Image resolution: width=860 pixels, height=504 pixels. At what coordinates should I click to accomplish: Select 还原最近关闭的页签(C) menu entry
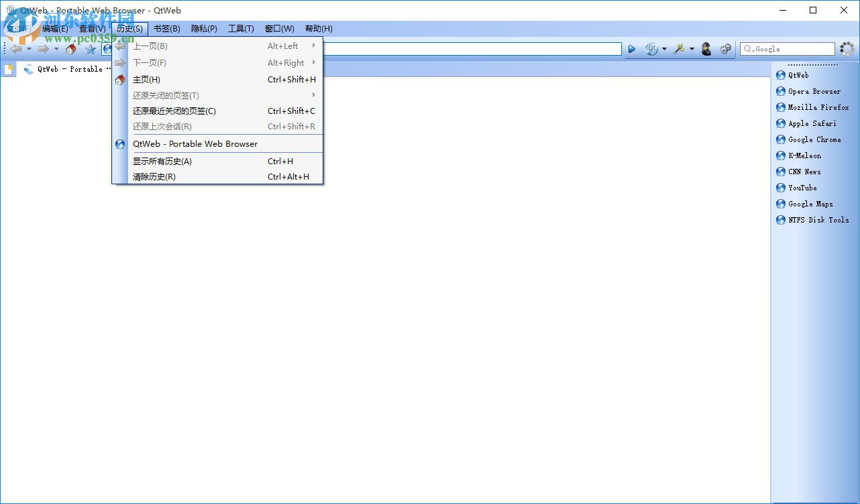point(217,111)
